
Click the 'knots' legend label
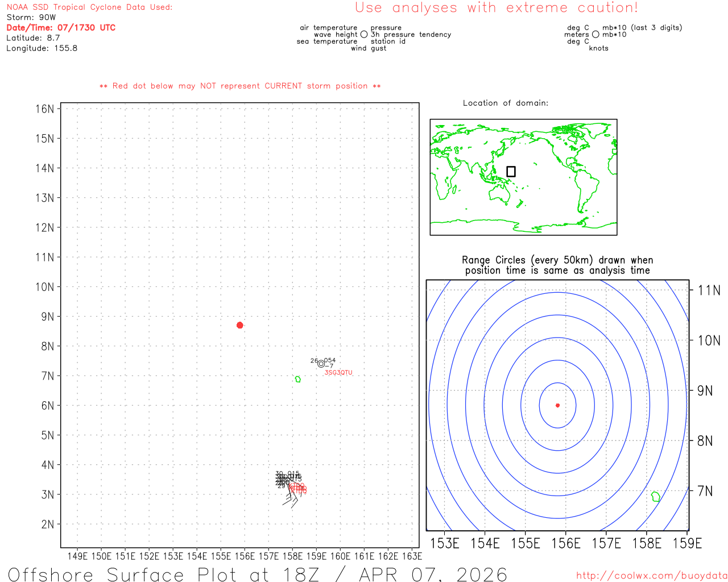point(599,48)
